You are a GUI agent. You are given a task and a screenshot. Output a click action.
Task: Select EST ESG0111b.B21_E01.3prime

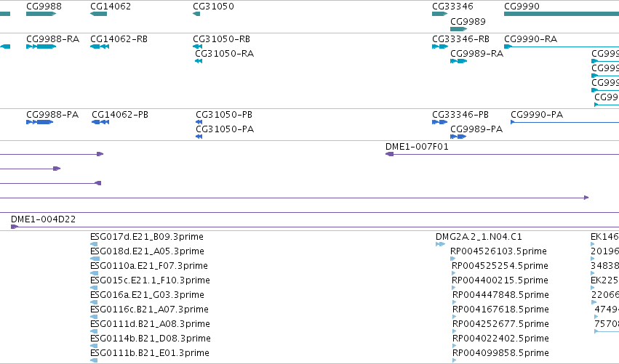[150, 353]
